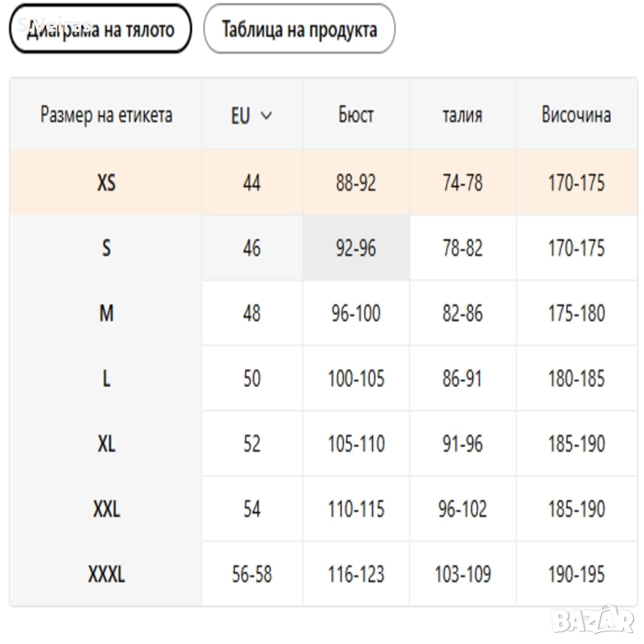The width and height of the screenshot is (644, 644).
Task: Click the XXL size label cell
Action: pos(106,509)
